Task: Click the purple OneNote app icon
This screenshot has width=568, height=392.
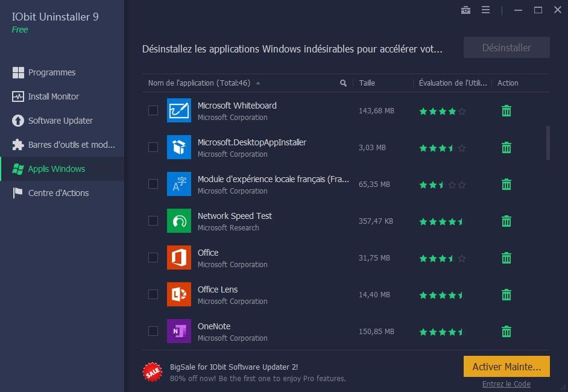Action: (x=179, y=331)
